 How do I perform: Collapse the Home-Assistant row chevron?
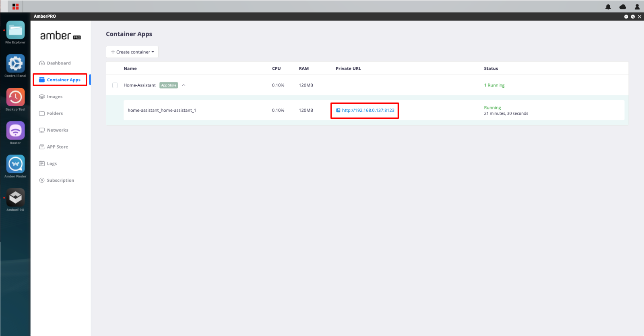[x=184, y=85]
